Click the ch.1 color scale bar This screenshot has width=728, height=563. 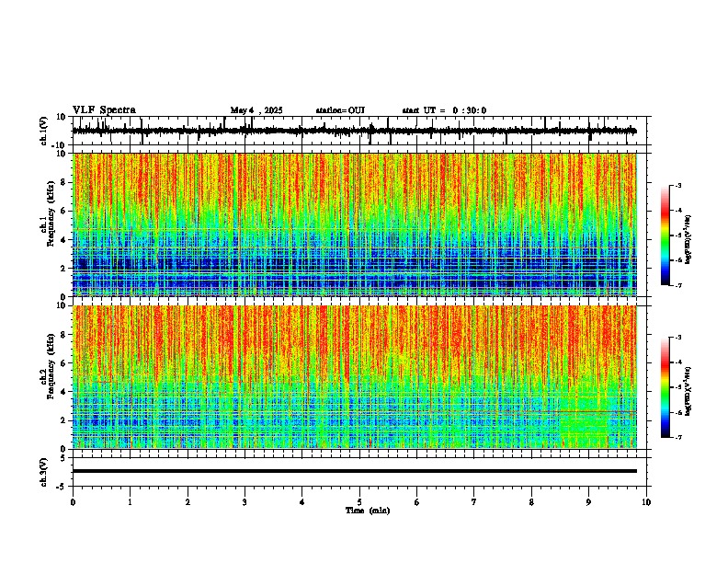point(665,236)
